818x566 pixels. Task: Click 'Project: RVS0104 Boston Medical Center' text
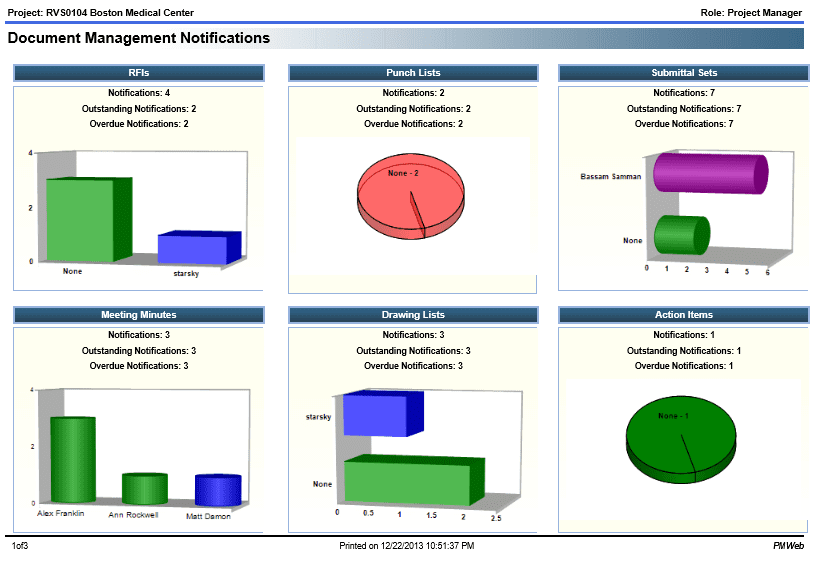coord(101,13)
